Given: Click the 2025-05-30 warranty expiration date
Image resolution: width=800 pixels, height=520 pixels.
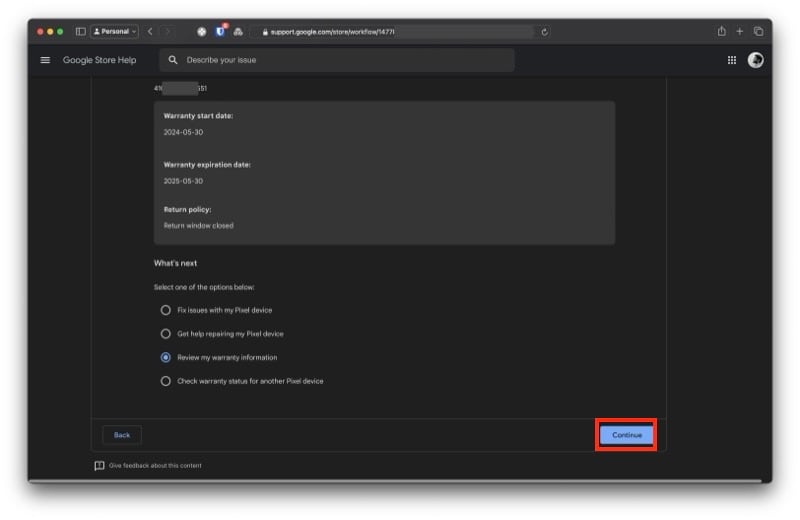Looking at the screenshot, I should [x=183, y=181].
